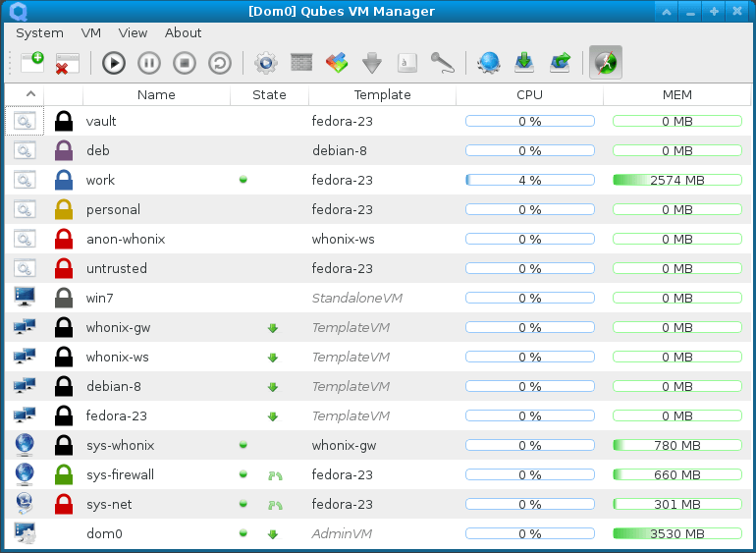Select the win7 VM name
Screen dimensions: 756x553
(100, 298)
